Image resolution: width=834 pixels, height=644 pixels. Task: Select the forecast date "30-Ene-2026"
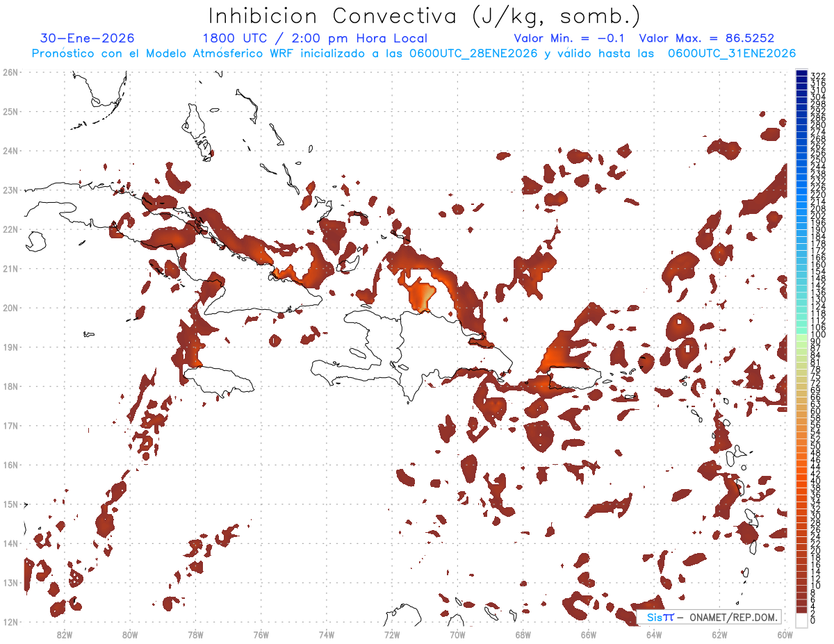pyautogui.click(x=88, y=38)
